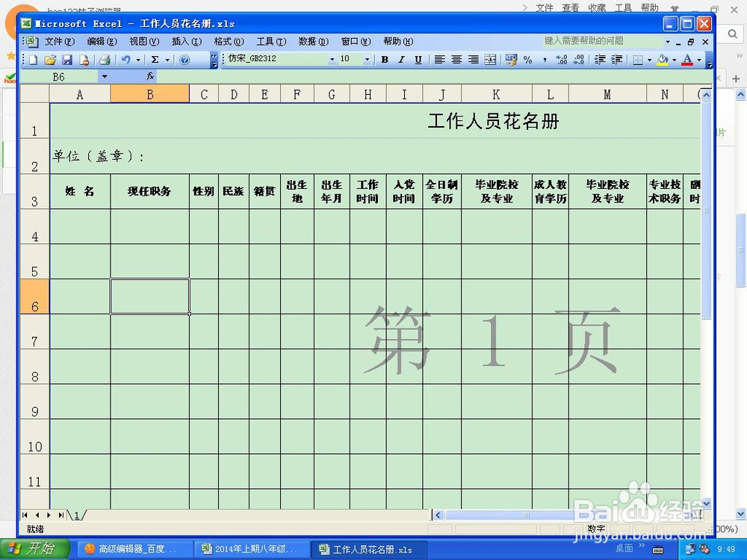Viewport: 747px width, 560px height.
Task: Click the Merge and Center icon
Action: 490,60
